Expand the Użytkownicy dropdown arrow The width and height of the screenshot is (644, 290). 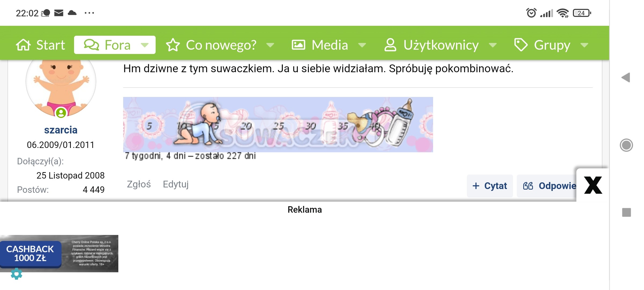[493, 45]
